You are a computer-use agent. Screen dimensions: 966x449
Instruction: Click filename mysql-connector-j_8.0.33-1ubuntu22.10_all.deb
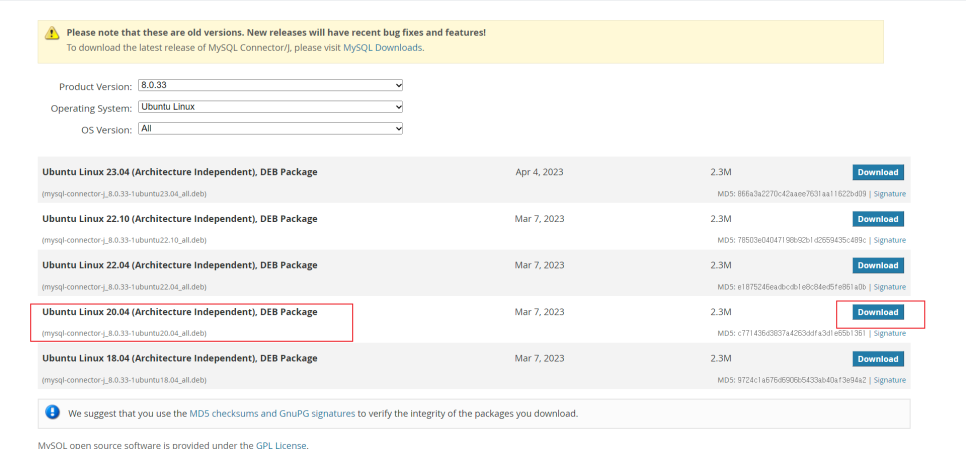click(124, 240)
